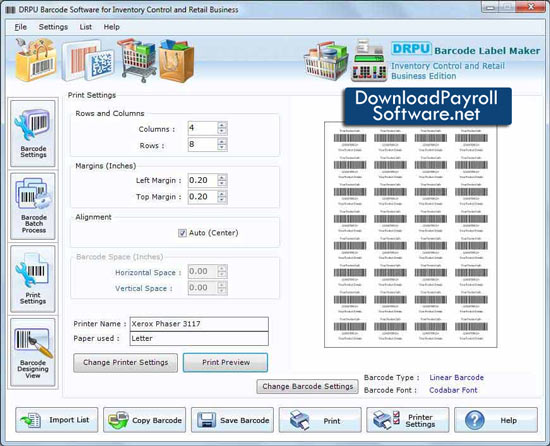Click Change Printer Settings button
Screen dimensions: 550x446
pyautogui.click(x=126, y=363)
